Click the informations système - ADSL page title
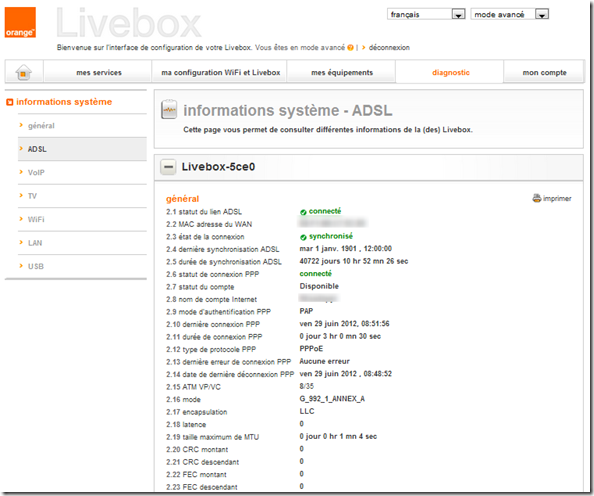 coord(288,111)
